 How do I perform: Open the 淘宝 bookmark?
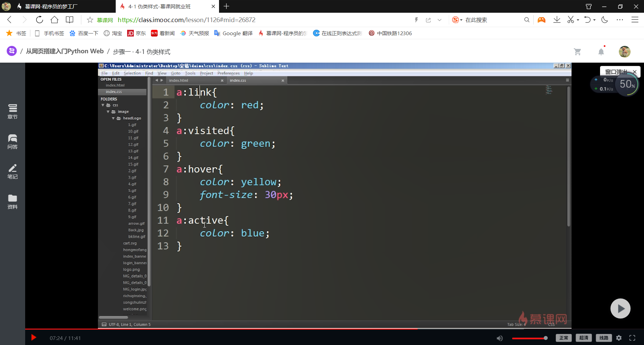point(113,33)
